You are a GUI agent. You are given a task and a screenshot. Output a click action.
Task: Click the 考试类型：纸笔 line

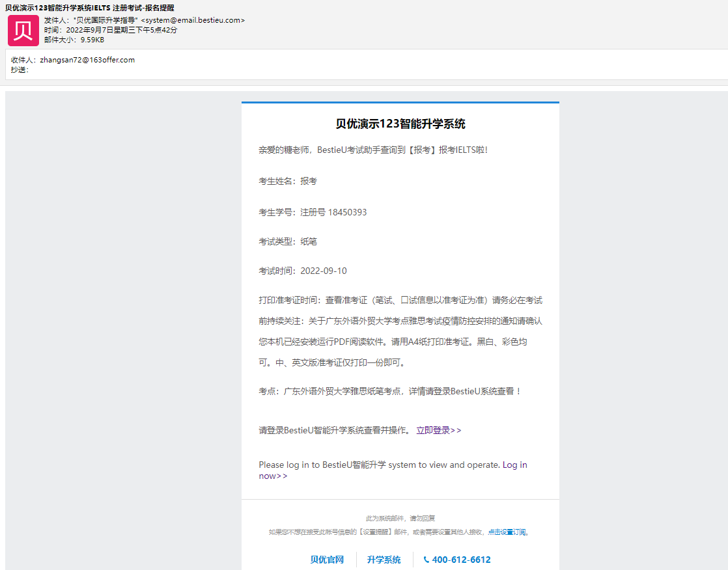click(x=288, y=241)
